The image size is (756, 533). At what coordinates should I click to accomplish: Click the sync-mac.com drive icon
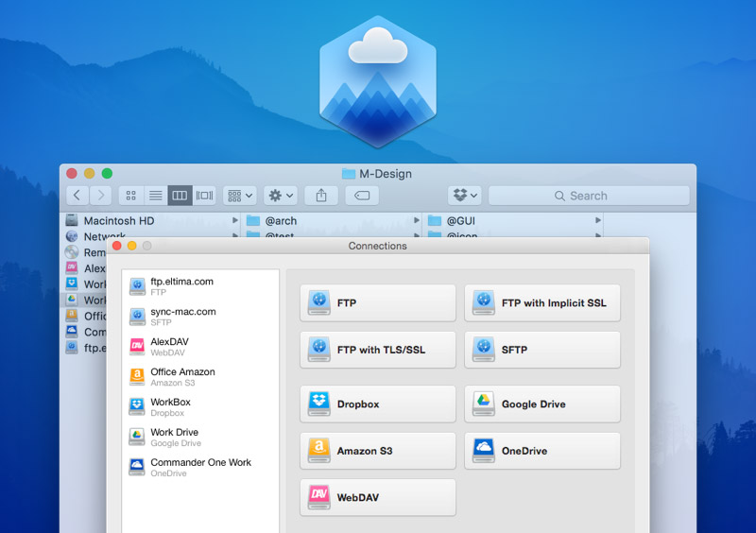pos(137,317)
